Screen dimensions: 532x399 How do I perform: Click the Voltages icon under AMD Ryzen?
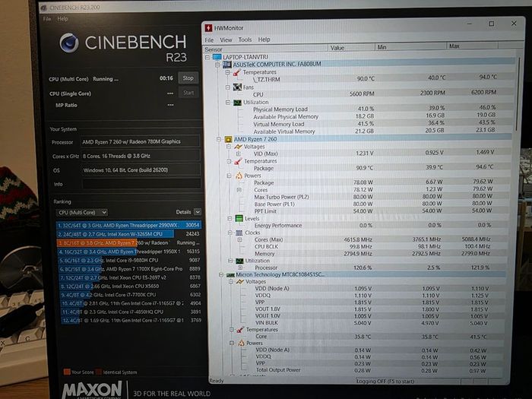coord(238,147)
